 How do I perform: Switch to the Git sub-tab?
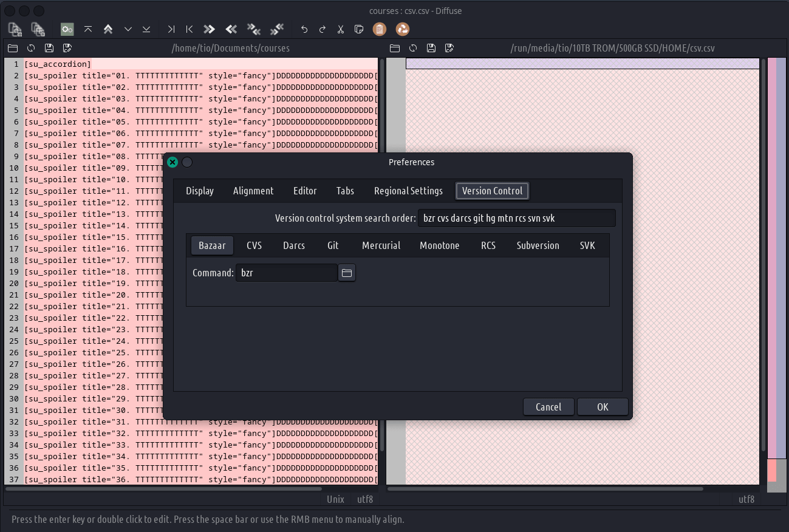click(333, 245)
